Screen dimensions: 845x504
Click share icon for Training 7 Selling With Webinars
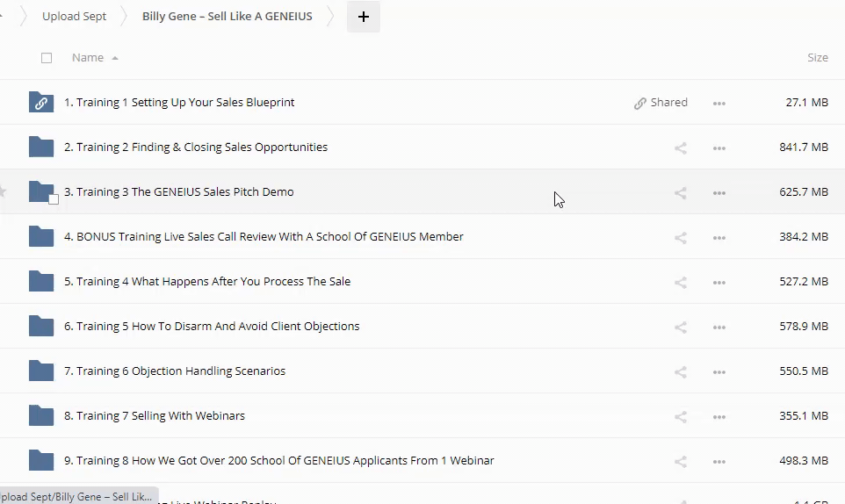[x=680, y=416]
